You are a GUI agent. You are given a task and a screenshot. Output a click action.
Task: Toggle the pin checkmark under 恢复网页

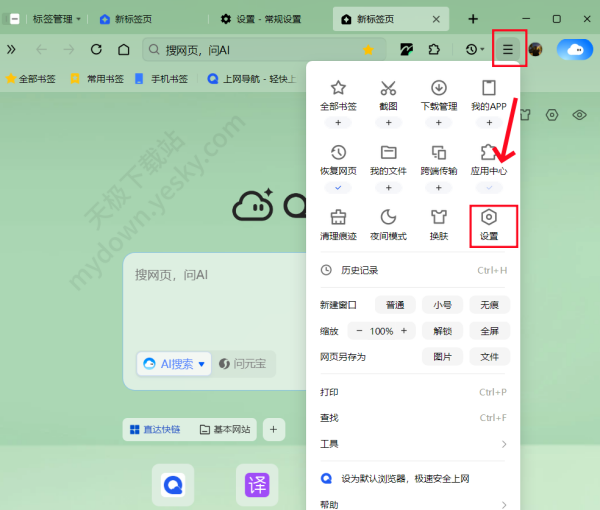click(338, 188)
